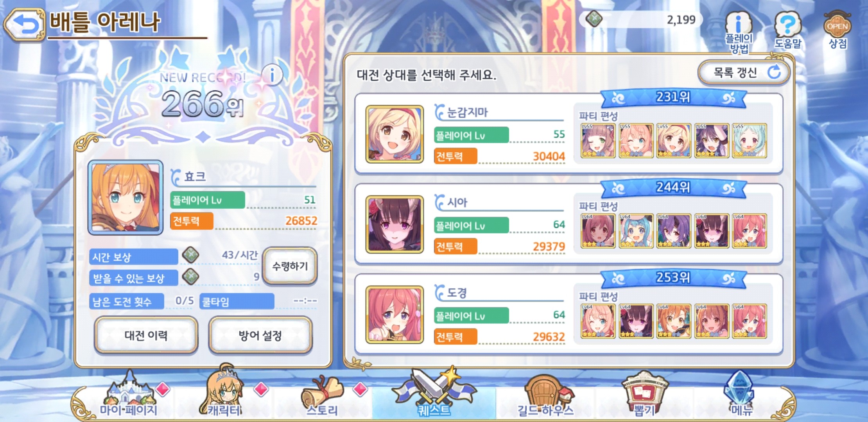This screenshot has width=868, height=422.
Task: Claim rewards with 수령하기 button
Action: coord(290,266)
